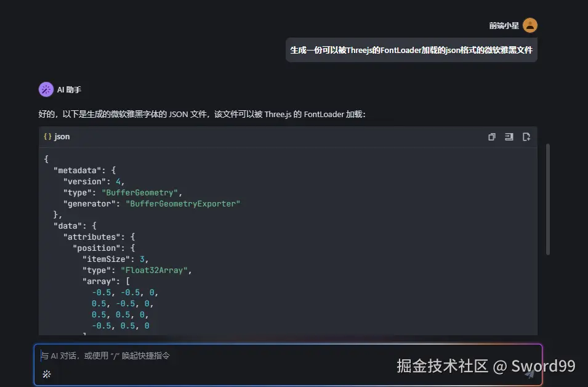Click the copy code icon in json block
Screen dimensions: 588x387
(x=491, y=137)
